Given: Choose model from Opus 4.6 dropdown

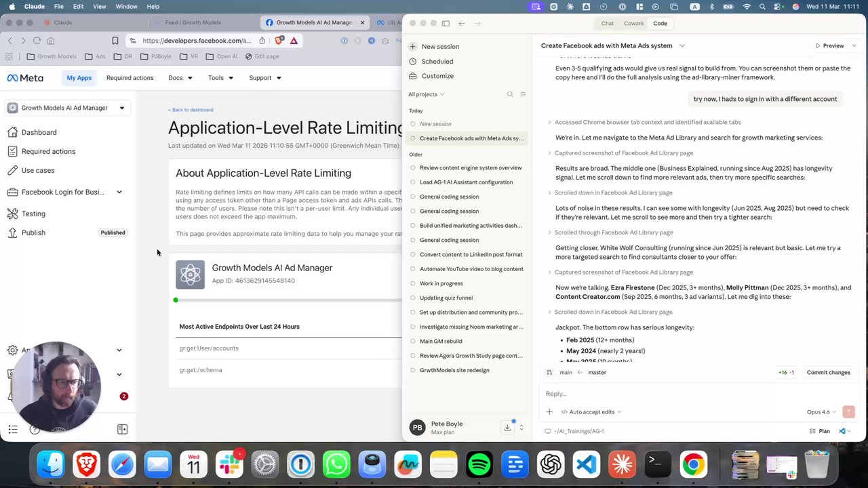Looking at the screenshot, I should (x=821, y=412).
